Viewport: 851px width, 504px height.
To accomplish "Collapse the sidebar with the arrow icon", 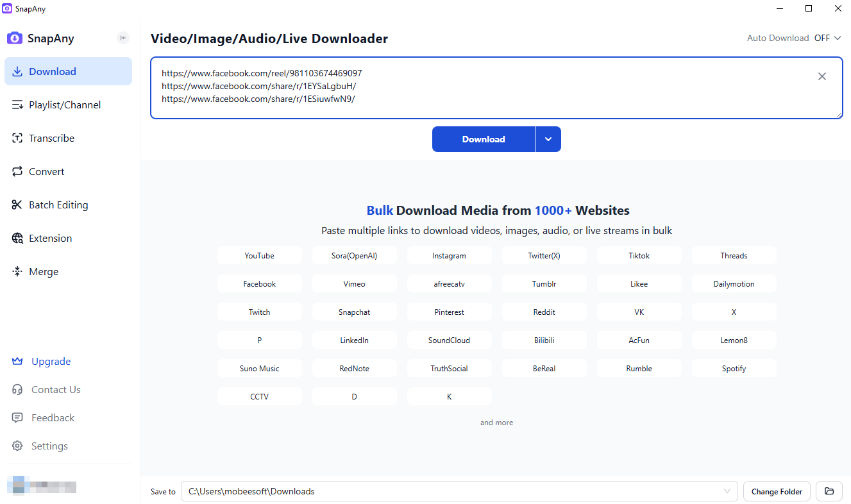I will point(122,38).
